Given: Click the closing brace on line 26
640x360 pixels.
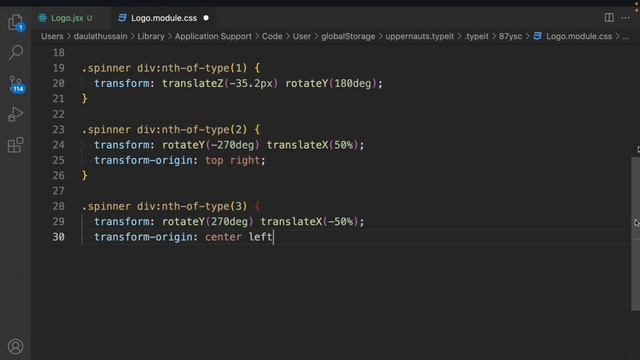Looking at the screenshot, I should 84,176.
